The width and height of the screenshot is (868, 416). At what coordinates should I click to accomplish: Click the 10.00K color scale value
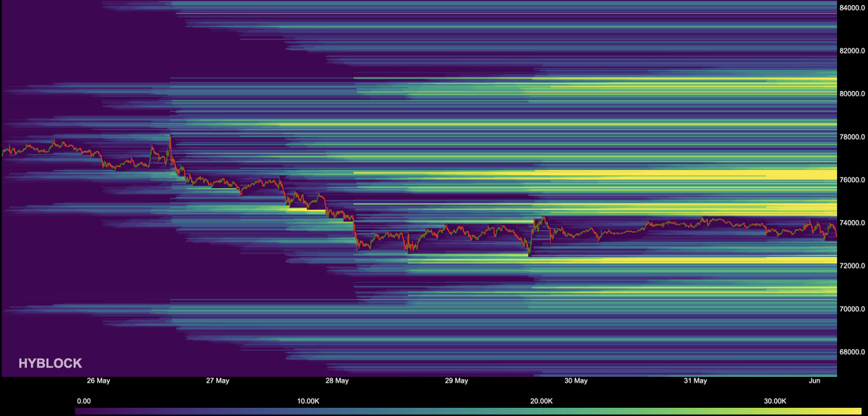tap(308, 401)
